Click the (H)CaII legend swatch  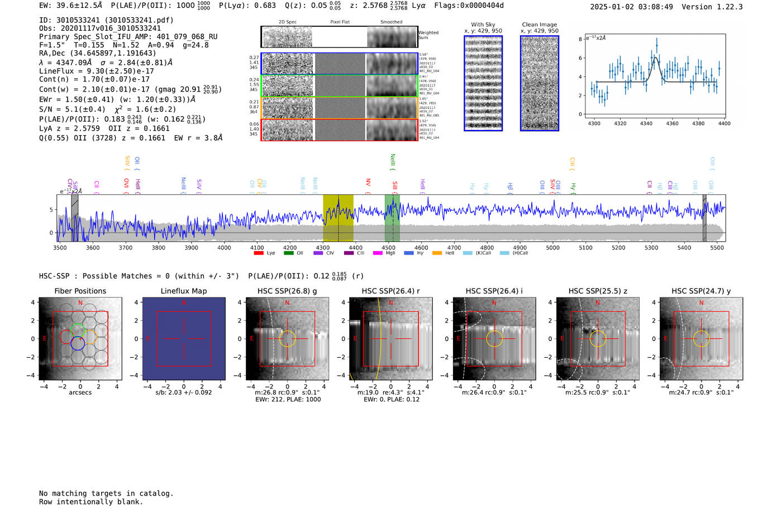click(505, 253)
